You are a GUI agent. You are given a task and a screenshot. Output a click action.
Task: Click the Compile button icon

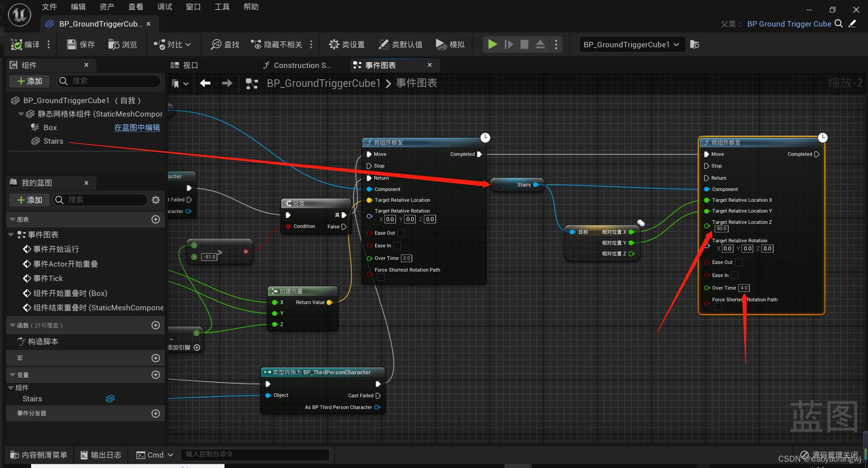17,44
